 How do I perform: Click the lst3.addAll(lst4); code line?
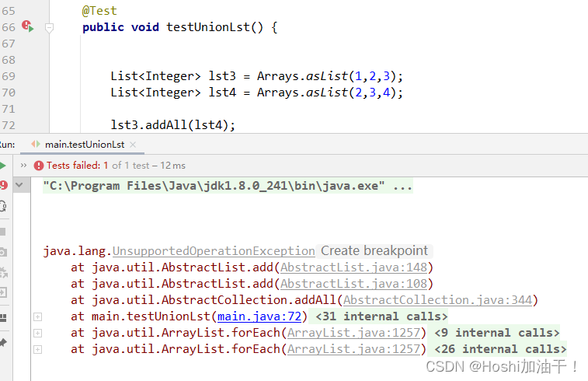pyautogui.click(x=173, y=125)
